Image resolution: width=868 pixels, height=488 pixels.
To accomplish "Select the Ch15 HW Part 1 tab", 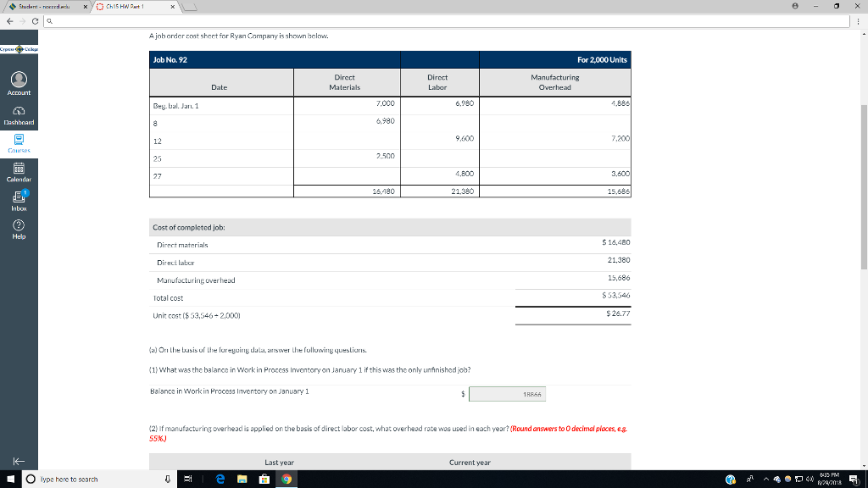I will [135, 7].
